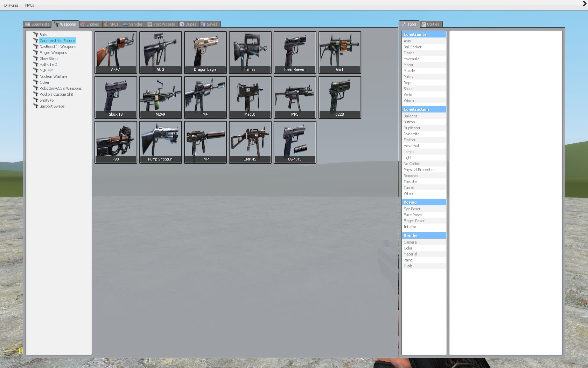This screenshot has height=368, width=588.
Task: Open the Glow Sticks category
Action: point(49,59)
